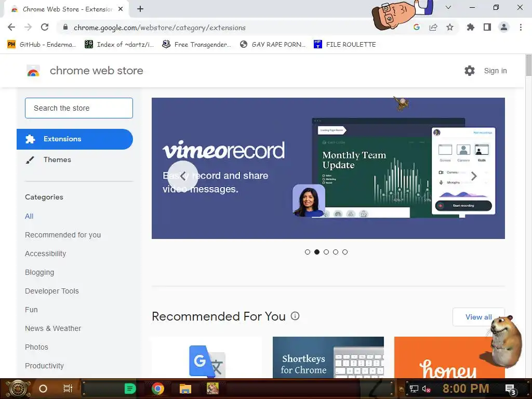The image size is (532, 399).
Task: Select the fourth carousel dot
Action: click(x=336, y=252)
